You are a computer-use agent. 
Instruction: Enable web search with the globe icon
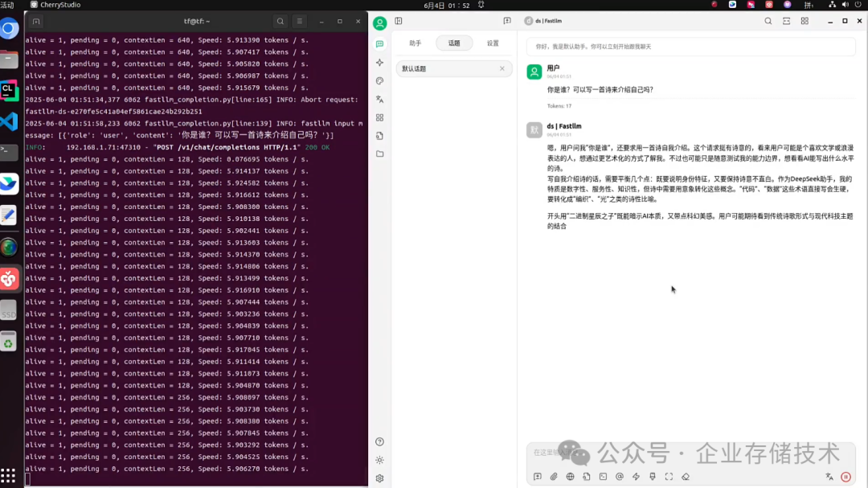pos(570,477)
